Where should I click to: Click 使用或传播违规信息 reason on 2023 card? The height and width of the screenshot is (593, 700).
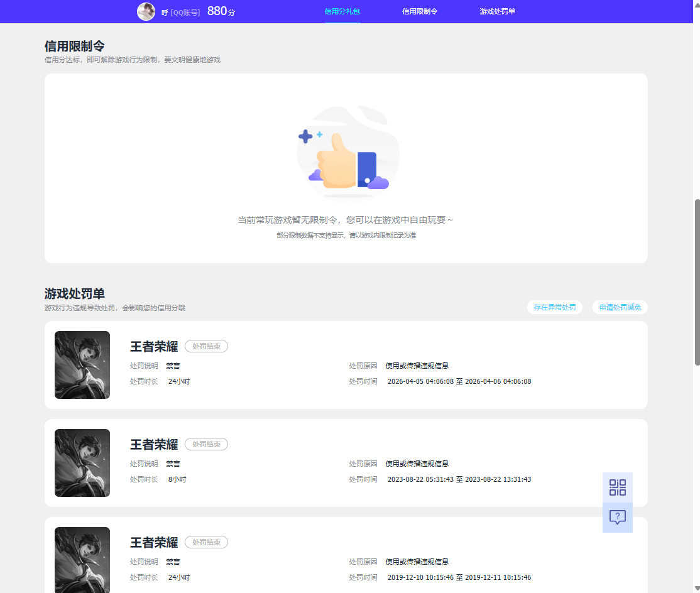(x=417, y=464)
